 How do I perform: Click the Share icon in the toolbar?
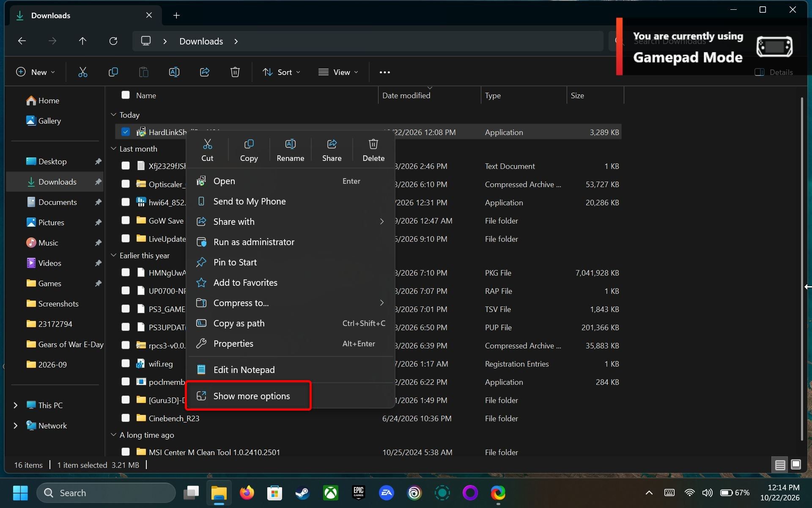(205, 72)
